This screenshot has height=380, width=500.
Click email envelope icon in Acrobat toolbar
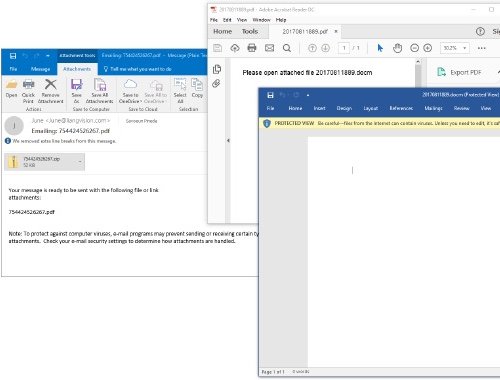(x=269, y=48)
